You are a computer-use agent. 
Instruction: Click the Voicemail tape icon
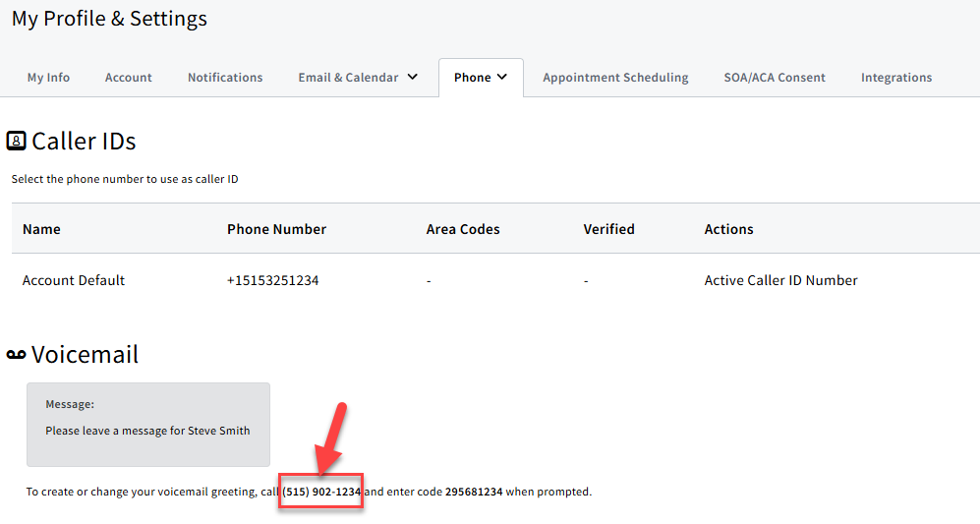coord(17,355)
